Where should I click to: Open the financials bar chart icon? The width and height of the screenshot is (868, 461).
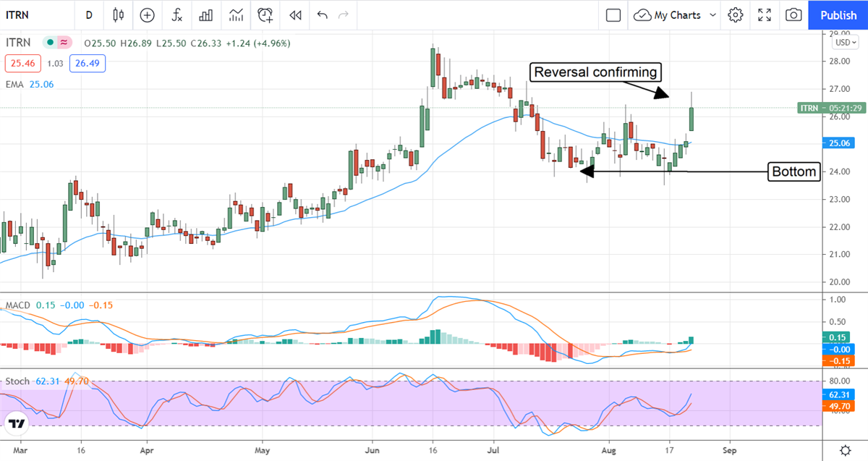click(206, 14)
